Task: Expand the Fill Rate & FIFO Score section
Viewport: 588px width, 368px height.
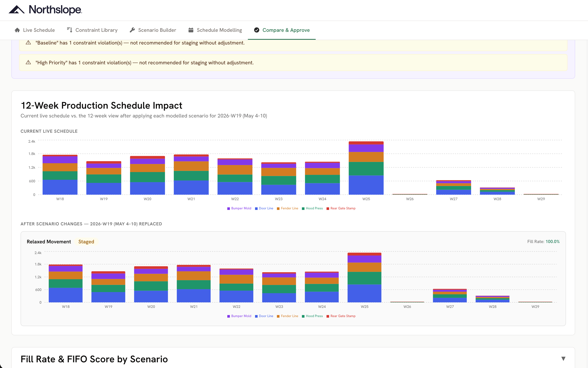Action: [563, 359]
